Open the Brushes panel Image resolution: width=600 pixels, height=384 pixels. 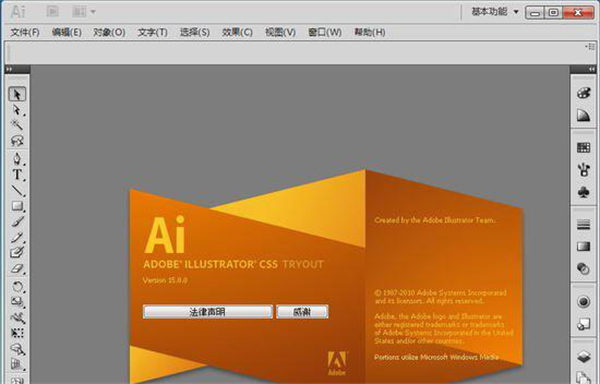583,170
